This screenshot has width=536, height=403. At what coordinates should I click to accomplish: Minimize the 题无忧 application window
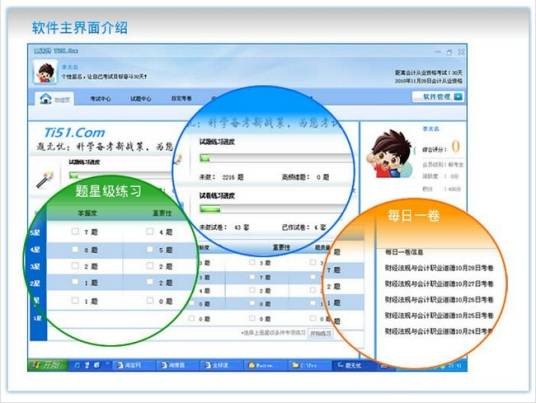point(438,52)
